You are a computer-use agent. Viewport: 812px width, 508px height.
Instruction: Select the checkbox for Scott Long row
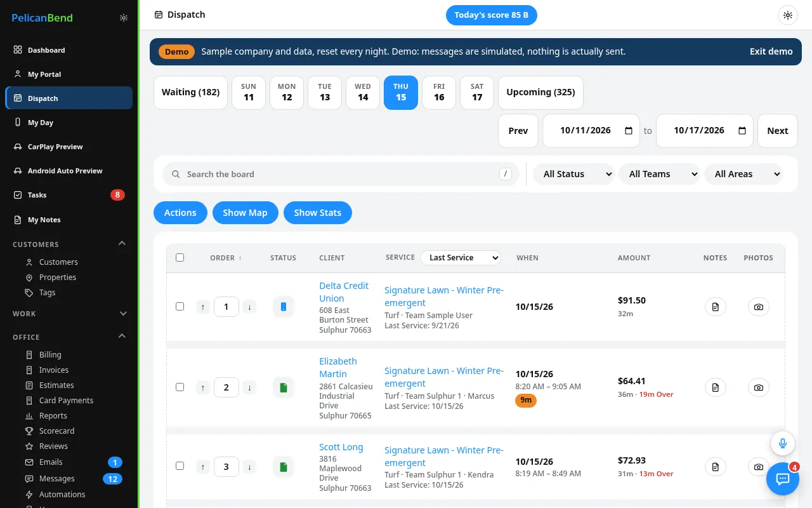(180, 466)
